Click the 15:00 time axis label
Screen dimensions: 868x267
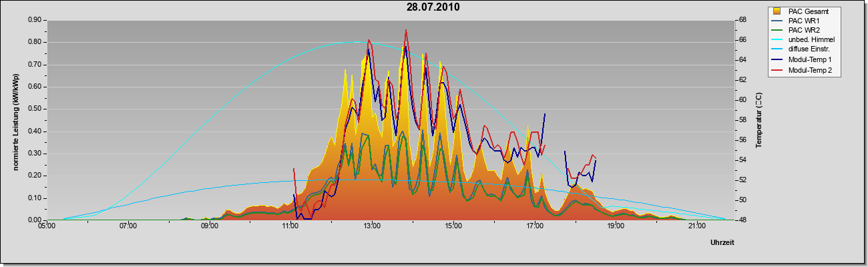click(x=453, y=227)
